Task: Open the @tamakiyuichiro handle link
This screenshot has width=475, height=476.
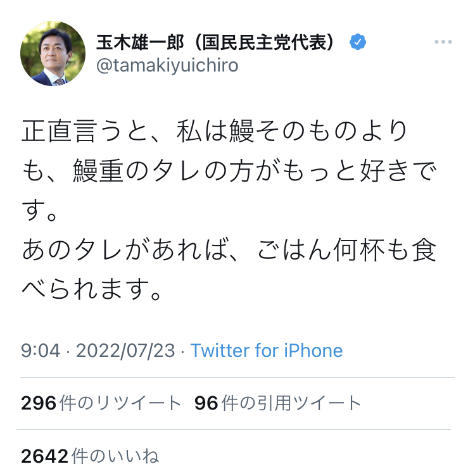Action: coord(167,65)
